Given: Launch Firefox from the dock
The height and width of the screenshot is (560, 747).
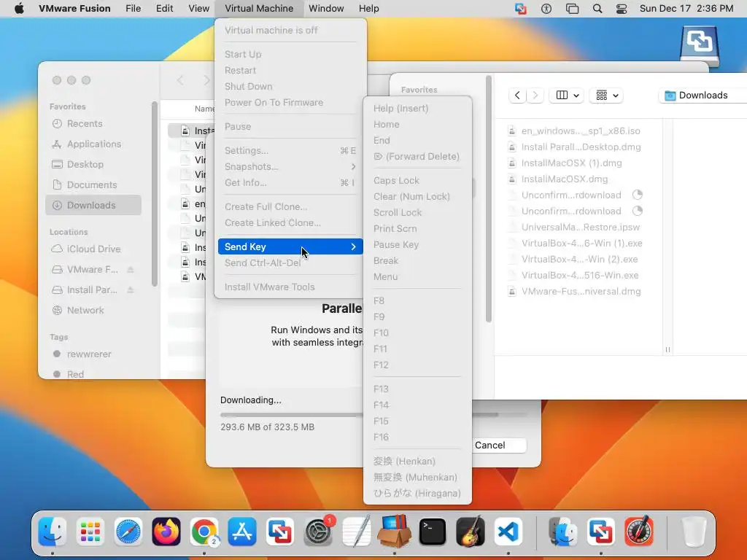Looking at the screenshot, I should tap(166, 532).
